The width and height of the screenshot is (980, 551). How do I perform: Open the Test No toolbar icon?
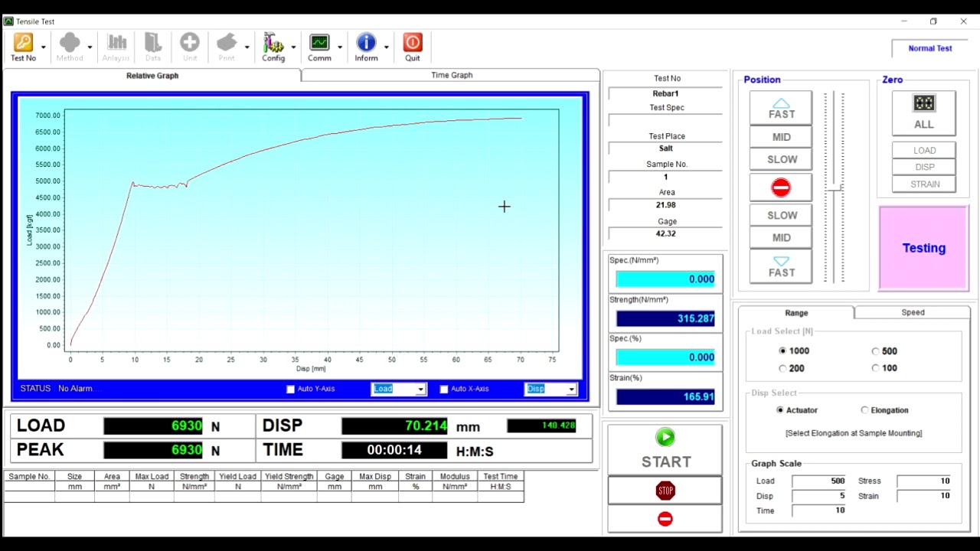pos(23,47)
